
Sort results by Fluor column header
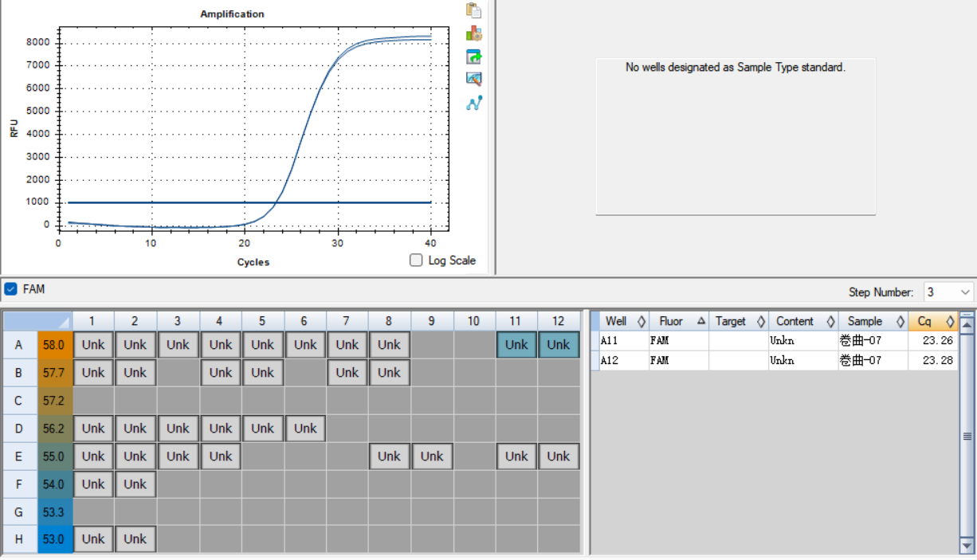[x=679, y=321]
